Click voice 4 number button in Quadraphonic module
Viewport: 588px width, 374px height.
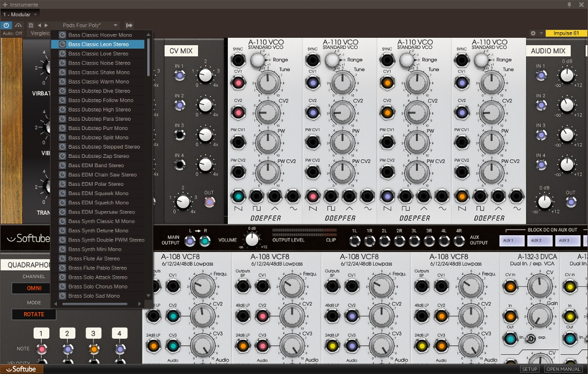click(119, 333)
